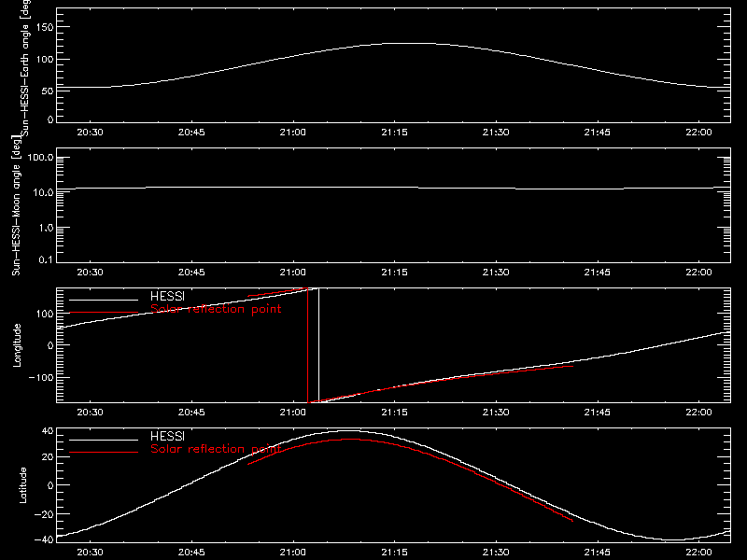Image resolution: width=747 pixels, height=560 pixels.
Task: Click the -100 tick on Longitude axis
Action: (41, 377)
